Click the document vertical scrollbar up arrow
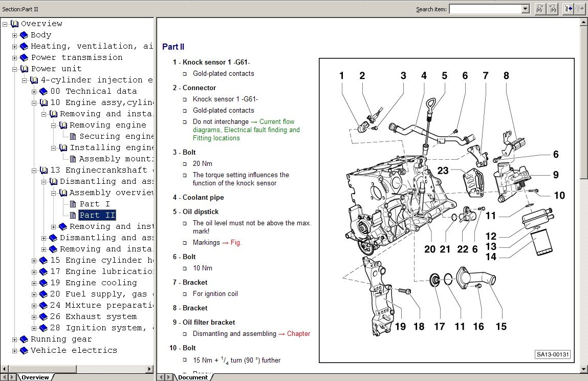Image resolution: width=588 pixels, height=381 pixels. tap(584, 22)
